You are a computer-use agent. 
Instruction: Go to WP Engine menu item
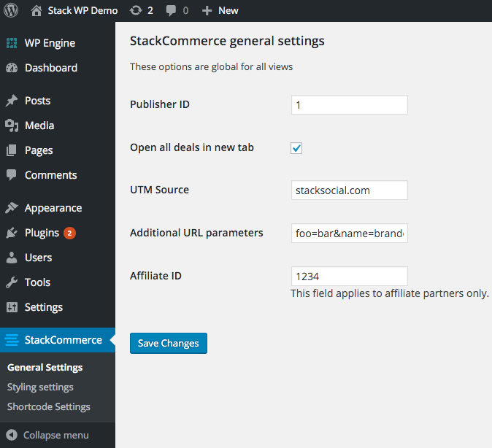coord(50,43)
